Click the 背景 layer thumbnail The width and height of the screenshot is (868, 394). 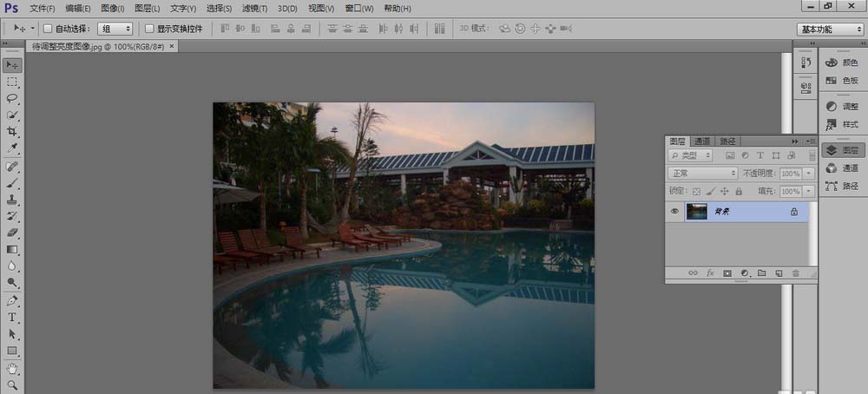(x=697, y=211)
